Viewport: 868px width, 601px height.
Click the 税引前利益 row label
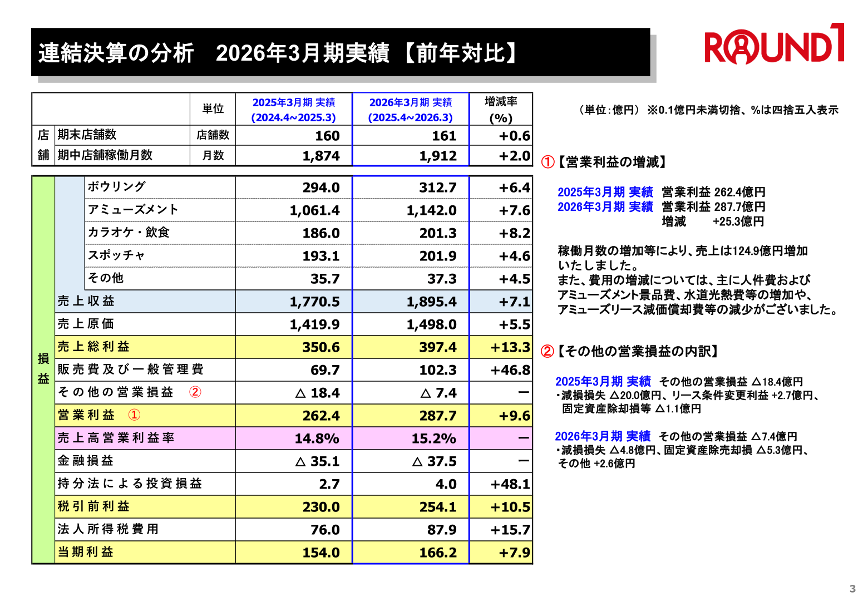(93, 506)
